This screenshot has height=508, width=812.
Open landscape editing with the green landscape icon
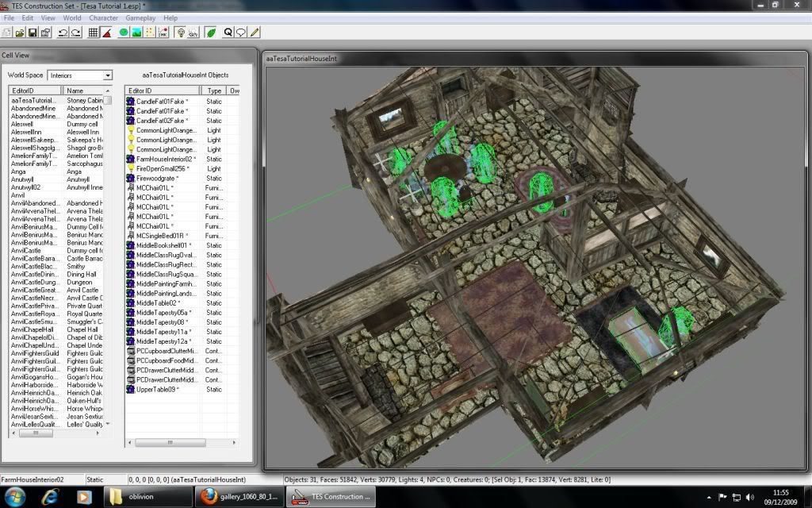pyautogui.click(x=136, y=33)
